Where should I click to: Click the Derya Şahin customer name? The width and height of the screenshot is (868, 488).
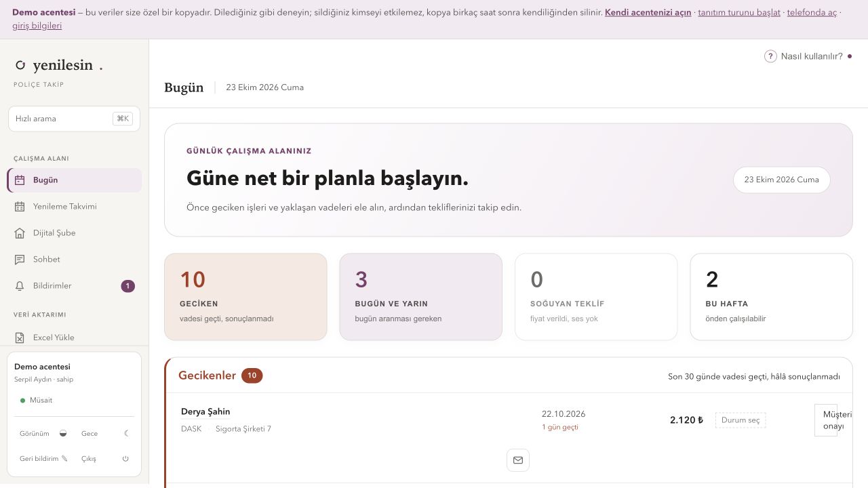click(x=205, y=411)
